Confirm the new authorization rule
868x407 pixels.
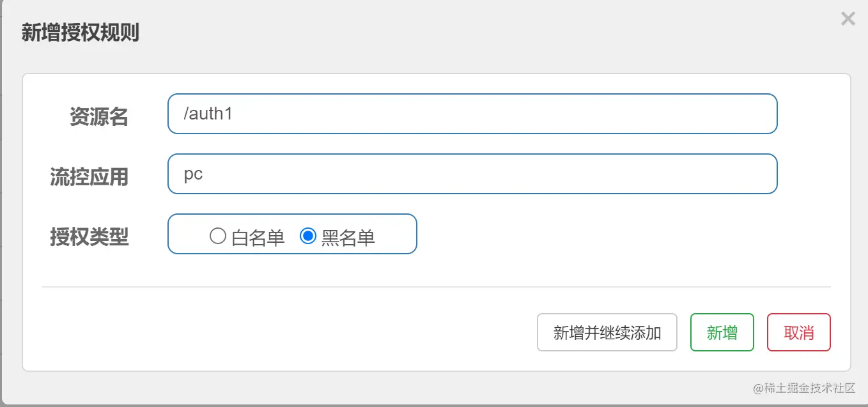(722, 332)
